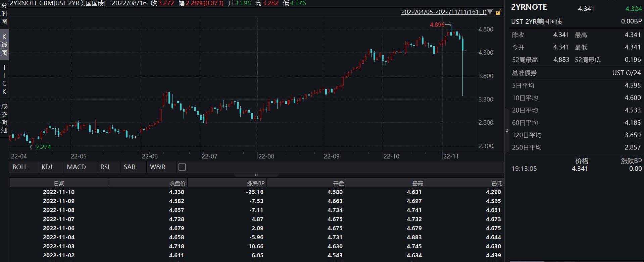Switch to 分时图 intraday view tab

(x=4, y=13)
